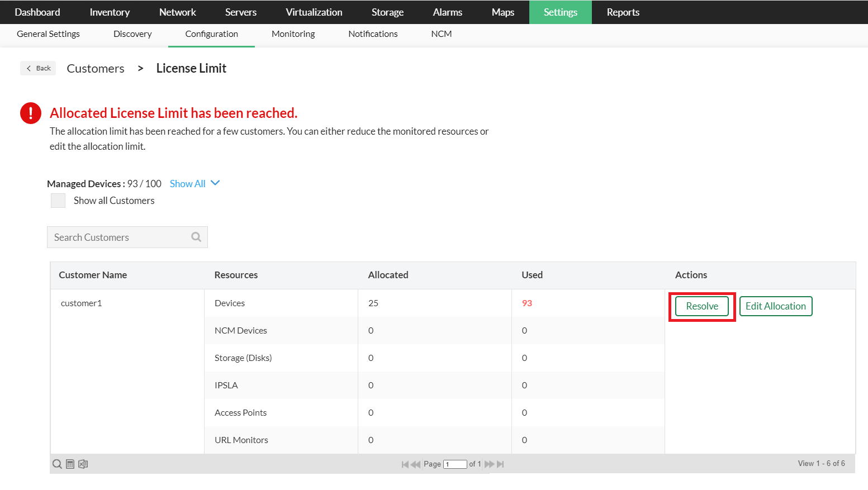
Task: View the Alarms menu
Action: (448, 12)
